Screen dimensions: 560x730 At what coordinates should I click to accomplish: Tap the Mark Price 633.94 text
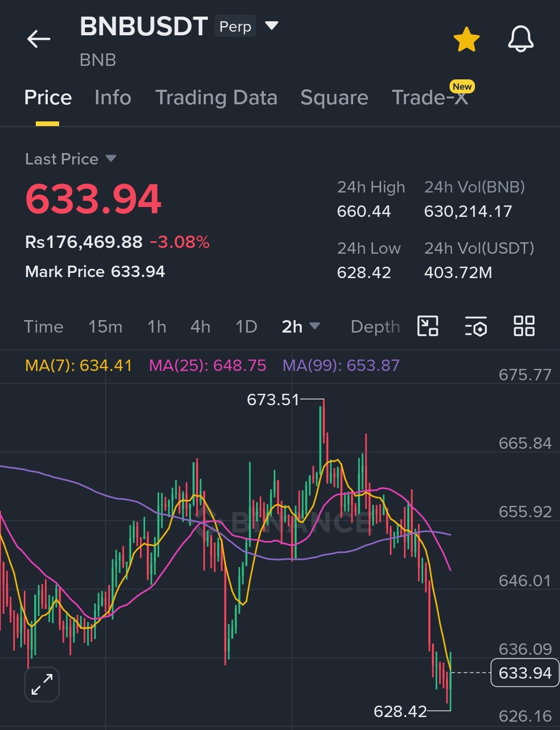pos(95,272)
